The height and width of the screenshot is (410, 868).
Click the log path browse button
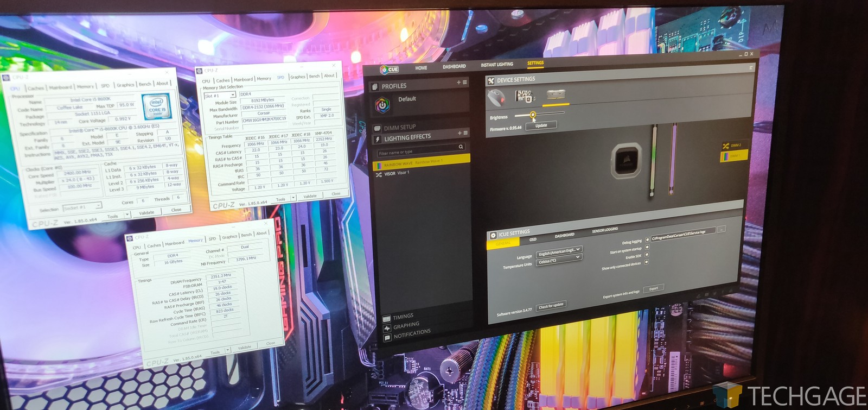coord(721,230)
